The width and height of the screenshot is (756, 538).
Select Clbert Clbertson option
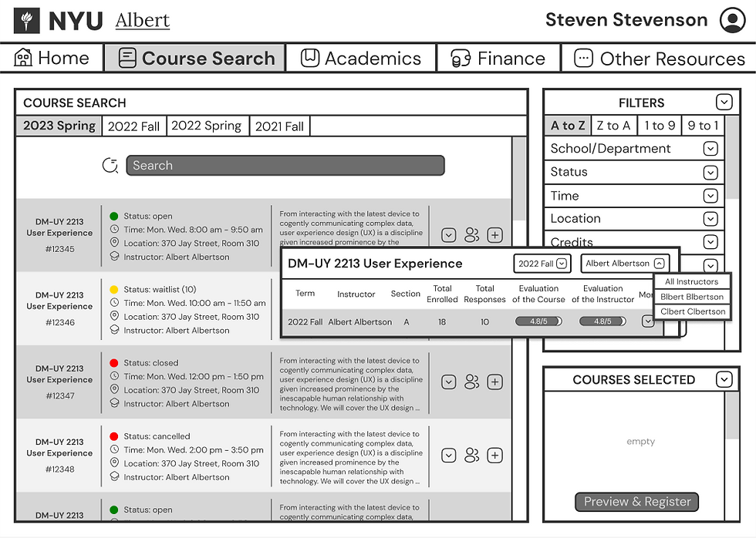tap(693, 311)
